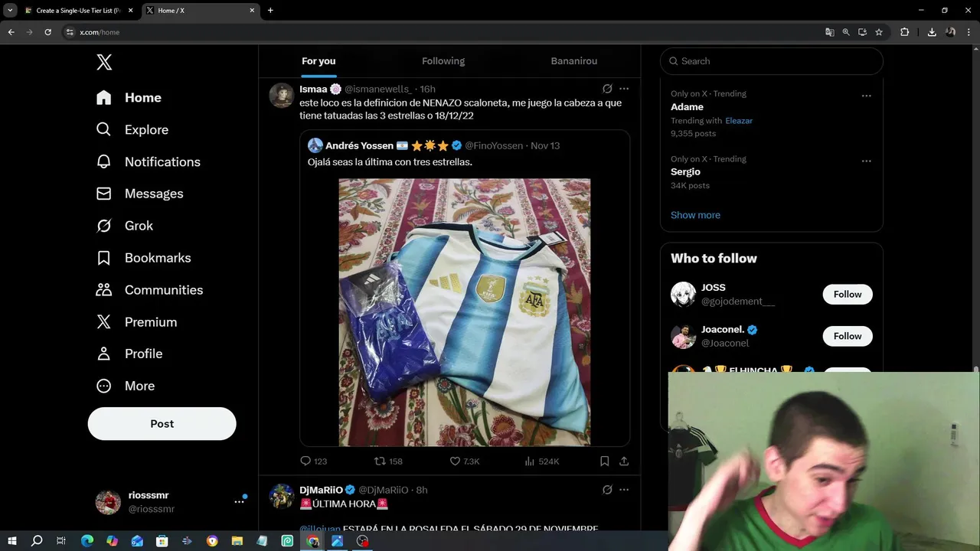
Task: Open Grok from the sidebar
Action: click(124, 226)
